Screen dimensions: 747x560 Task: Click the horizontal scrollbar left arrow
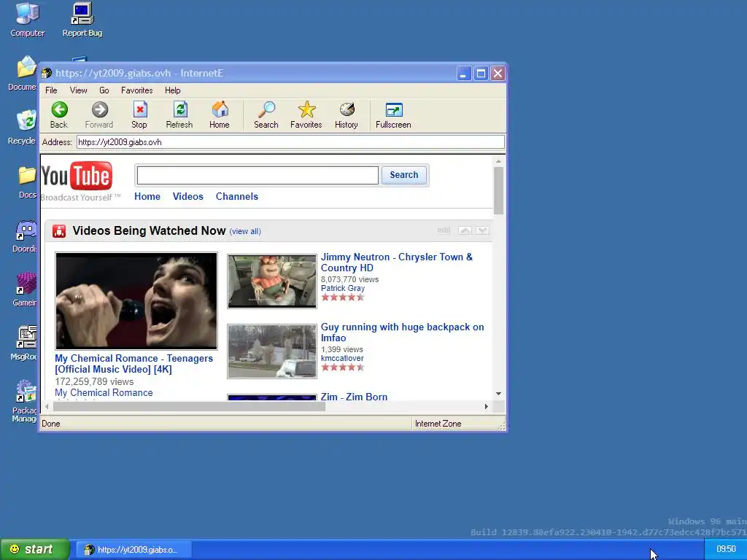coord(47,406)
